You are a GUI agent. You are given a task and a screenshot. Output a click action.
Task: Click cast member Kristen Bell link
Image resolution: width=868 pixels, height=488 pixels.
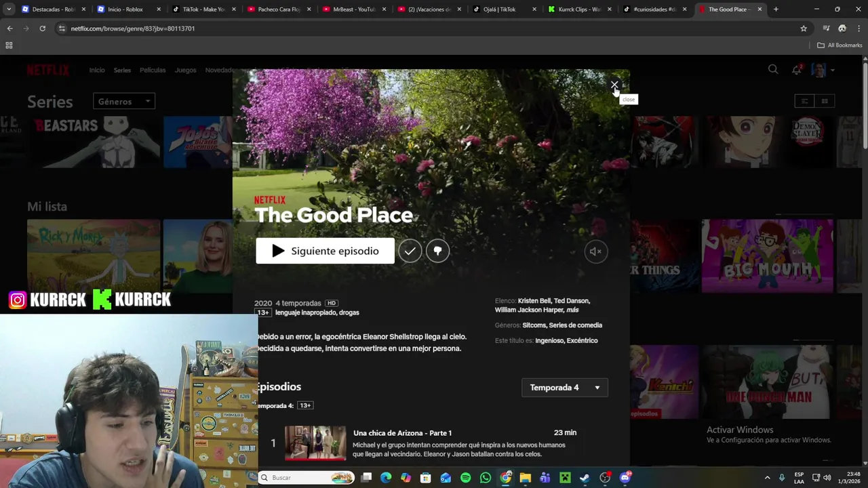point(534,301)
